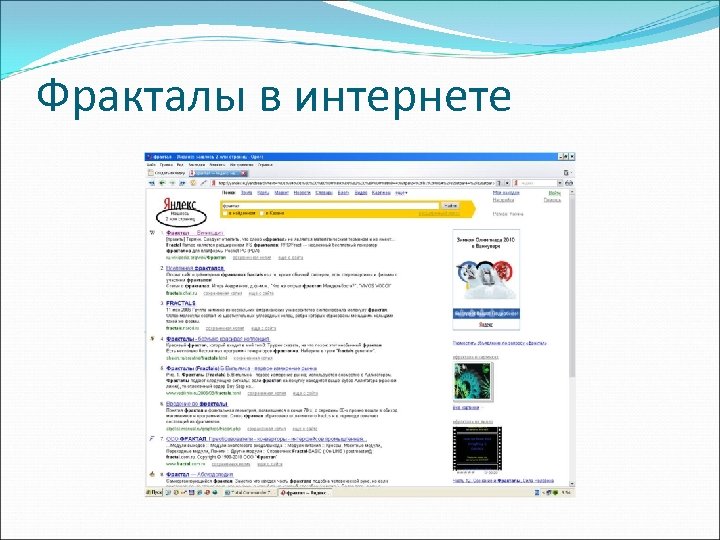Click the Opera address bar URL
Screen dimensions: 720x540
[354, 183]
